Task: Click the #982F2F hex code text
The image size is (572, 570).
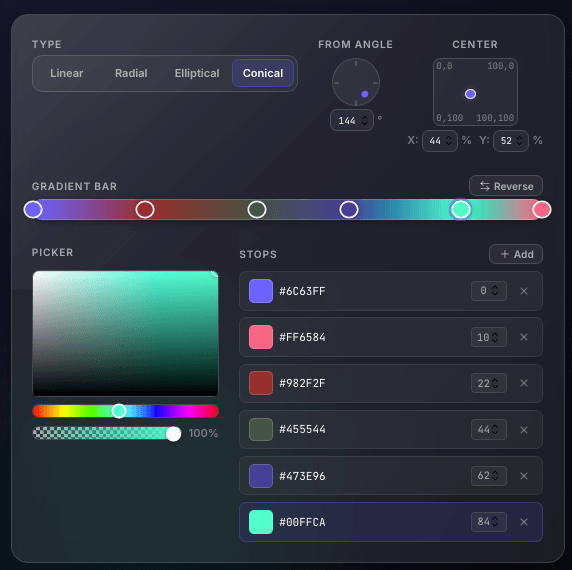Action: tap(302, 383)
